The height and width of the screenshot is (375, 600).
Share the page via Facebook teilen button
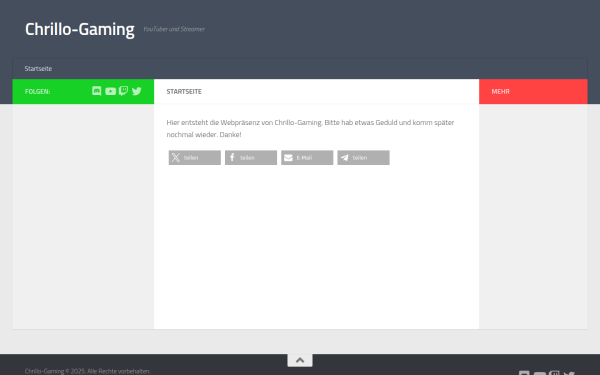pos(251,158)
